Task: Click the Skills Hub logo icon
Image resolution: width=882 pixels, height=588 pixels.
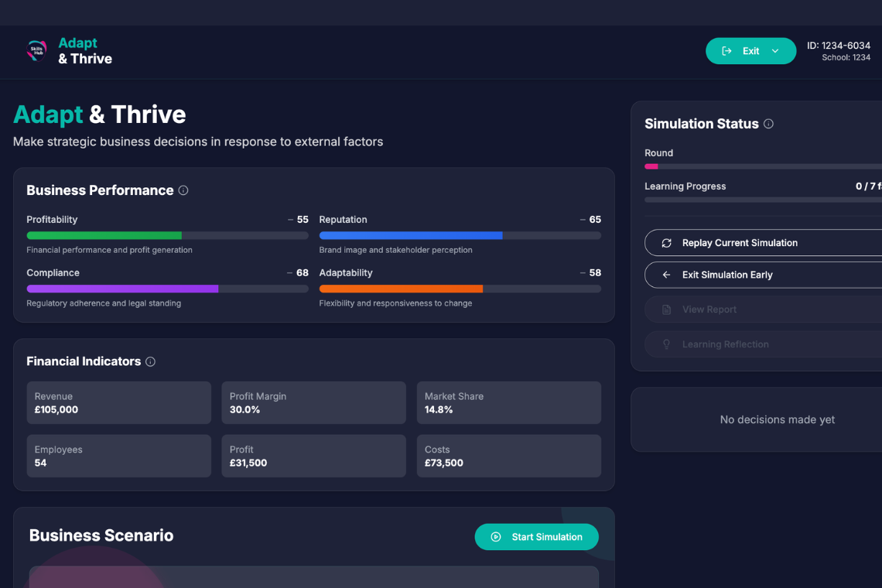Action: (x=36, y=50)
